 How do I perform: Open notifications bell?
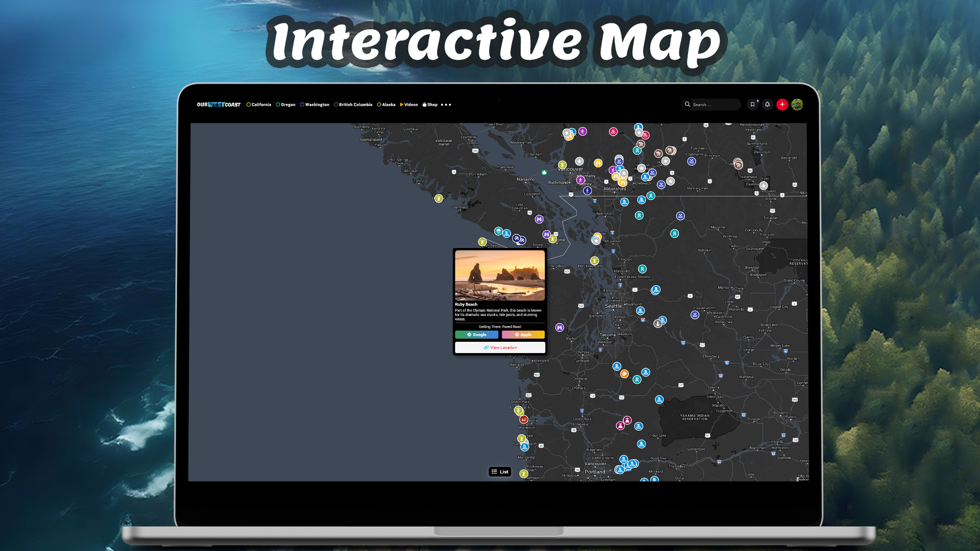pyautogui.click(x=767, y=105)
